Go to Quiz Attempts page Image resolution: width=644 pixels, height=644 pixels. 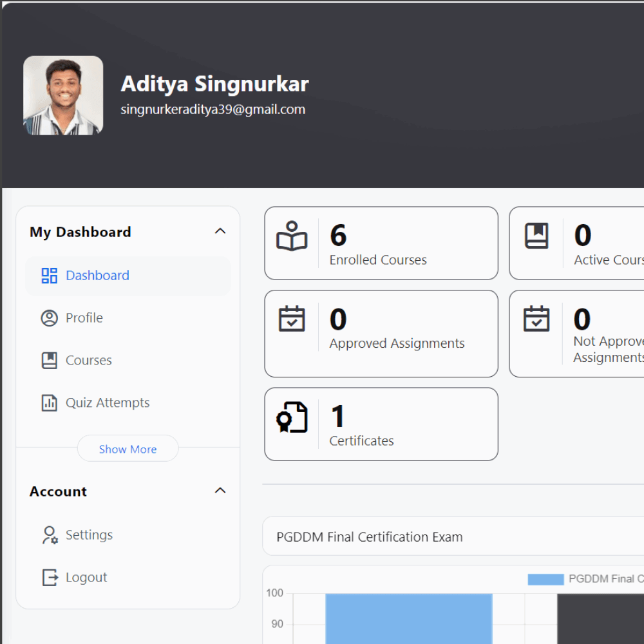108,403
